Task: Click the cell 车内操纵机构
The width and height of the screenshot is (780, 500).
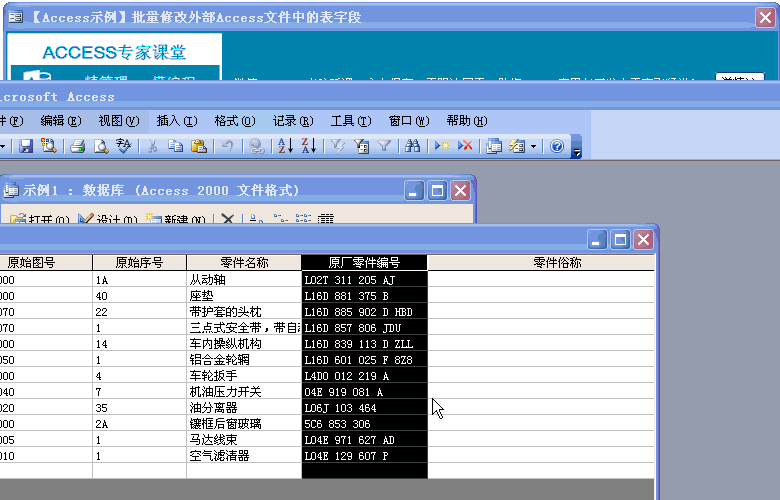Action: tap(244, 344)
